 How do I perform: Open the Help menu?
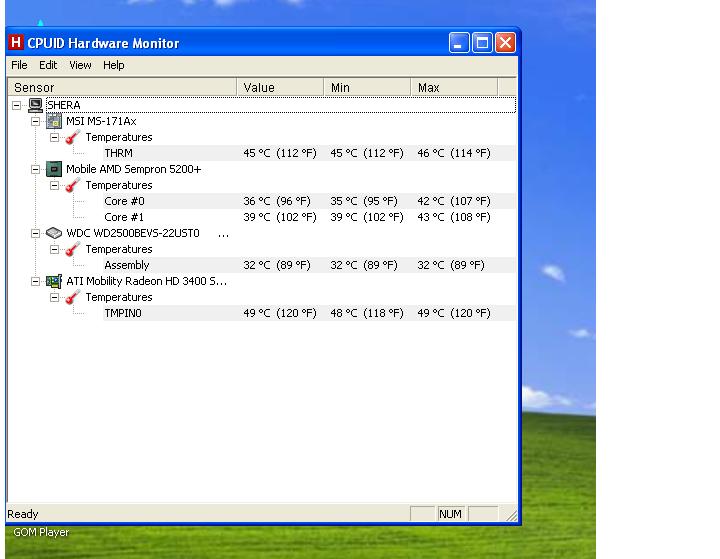pos(113,65)
